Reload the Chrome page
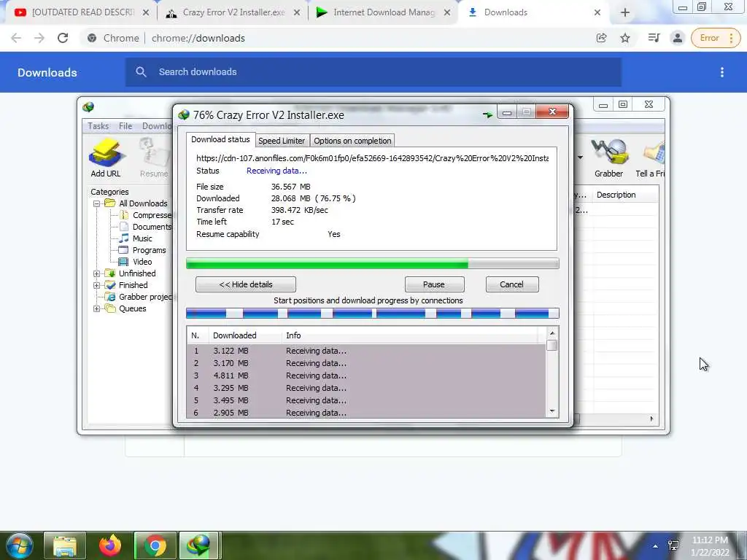Image resolution: width=747 pixels, height=560 pixels. pyautogui.click(x=63, y=38)
